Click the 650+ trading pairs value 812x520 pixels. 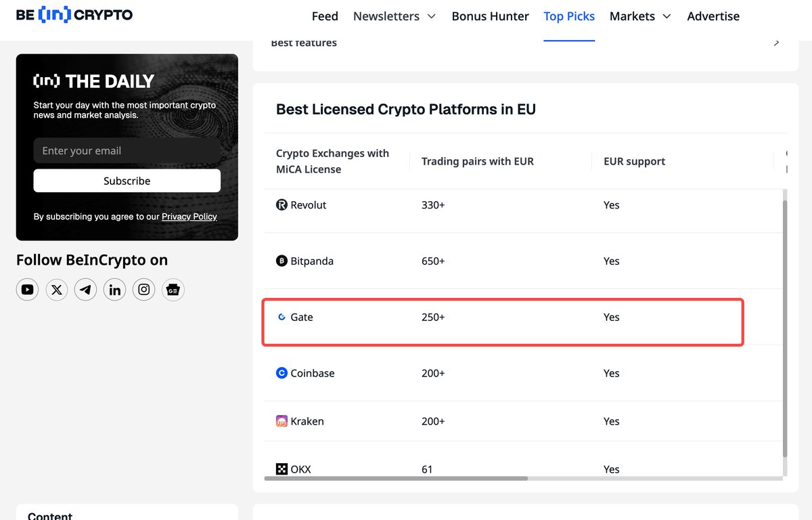tap(433, 261)
